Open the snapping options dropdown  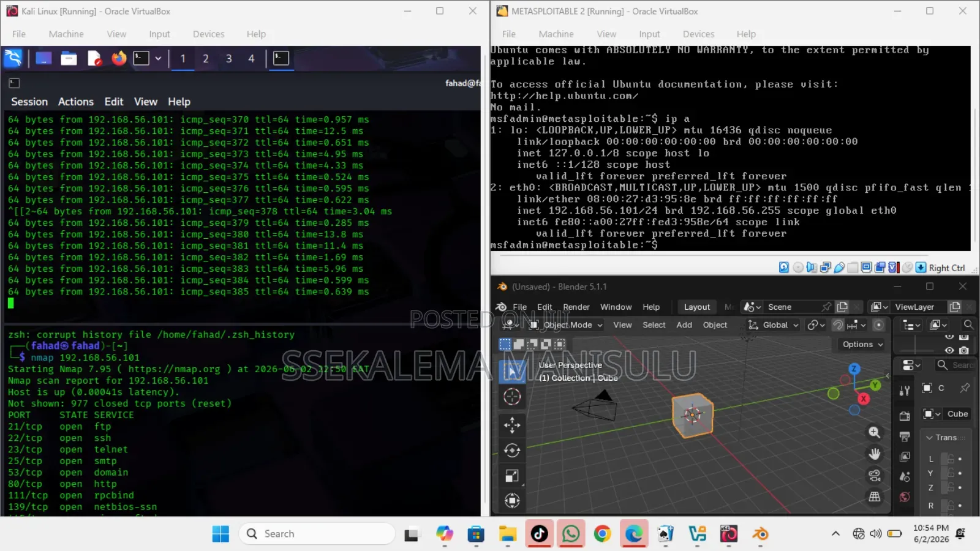pyautogui.click(x=856, y=325)
